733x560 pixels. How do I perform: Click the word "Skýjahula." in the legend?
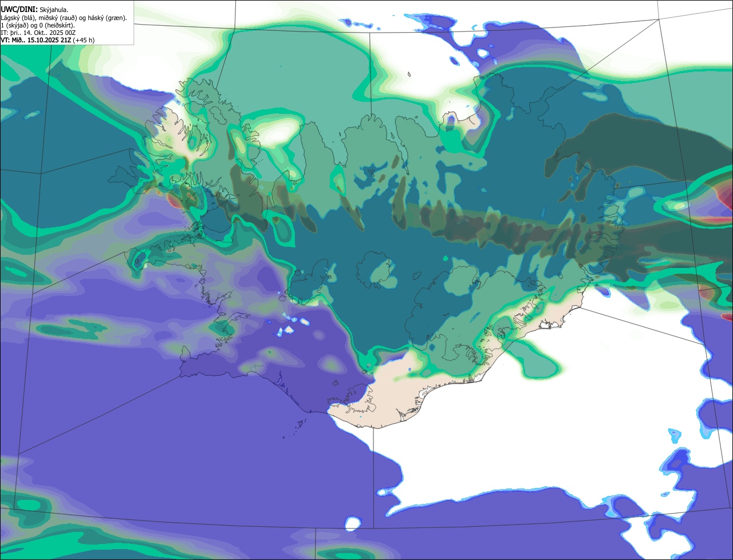(54, 10)
